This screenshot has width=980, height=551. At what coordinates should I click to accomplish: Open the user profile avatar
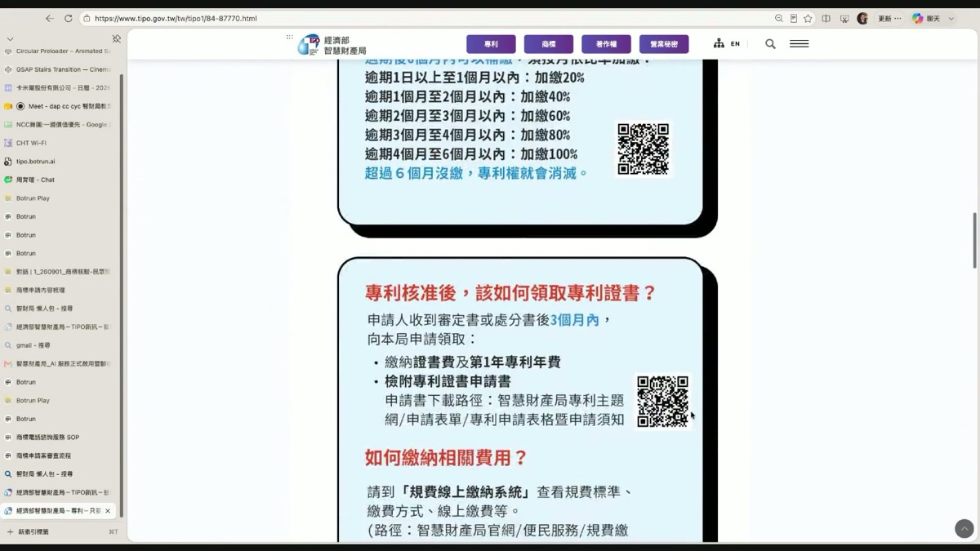862,18
